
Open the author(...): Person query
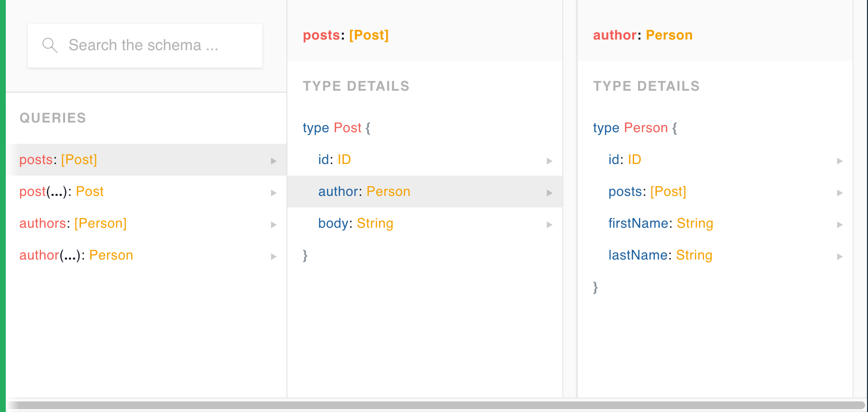click(76, 255)
